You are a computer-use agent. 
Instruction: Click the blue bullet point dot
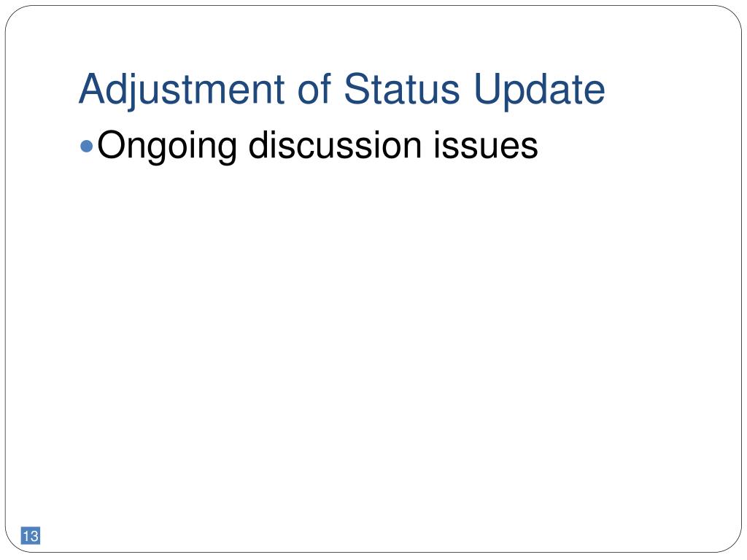pos(87,146)
